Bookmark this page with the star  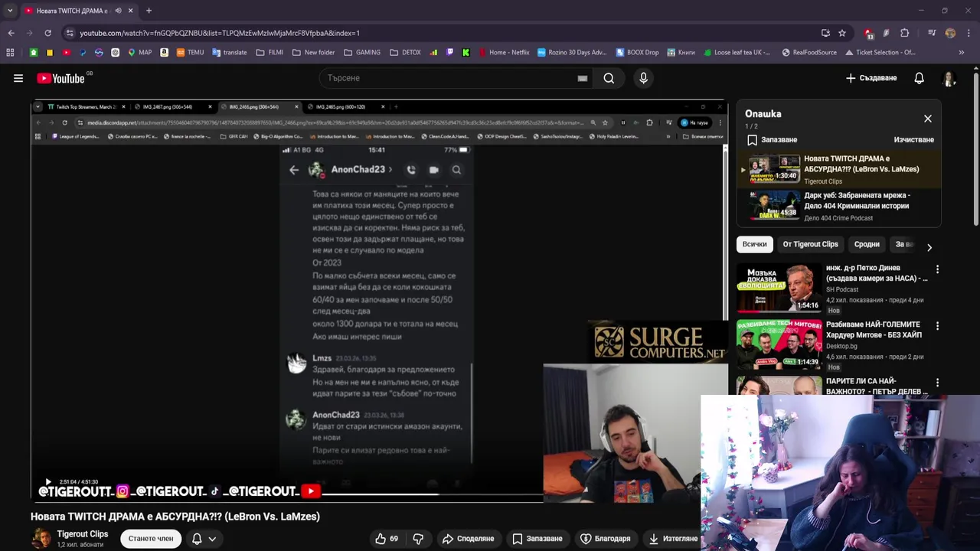tap(842, 33)
